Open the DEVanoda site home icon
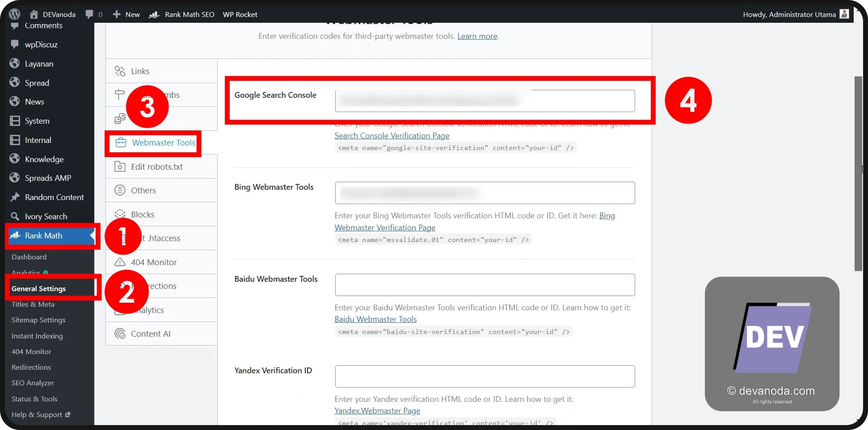868x430 pixels. [34, 14]
